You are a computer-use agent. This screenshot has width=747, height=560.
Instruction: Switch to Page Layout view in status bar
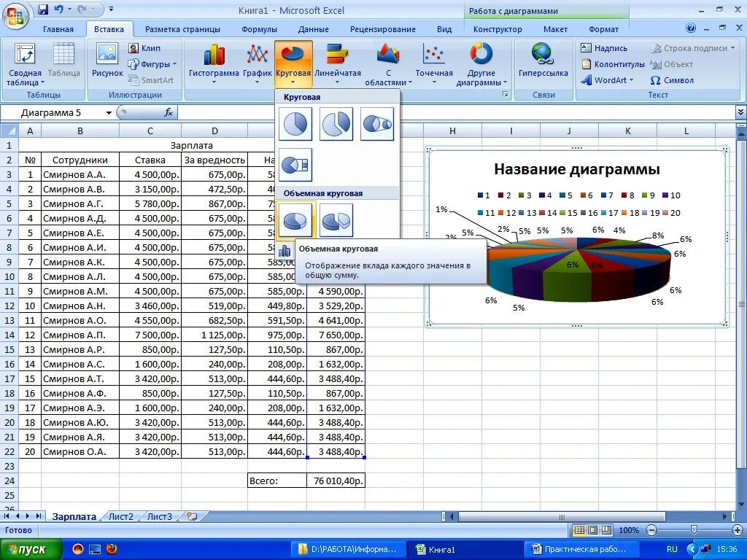click(x=592, y=530)
